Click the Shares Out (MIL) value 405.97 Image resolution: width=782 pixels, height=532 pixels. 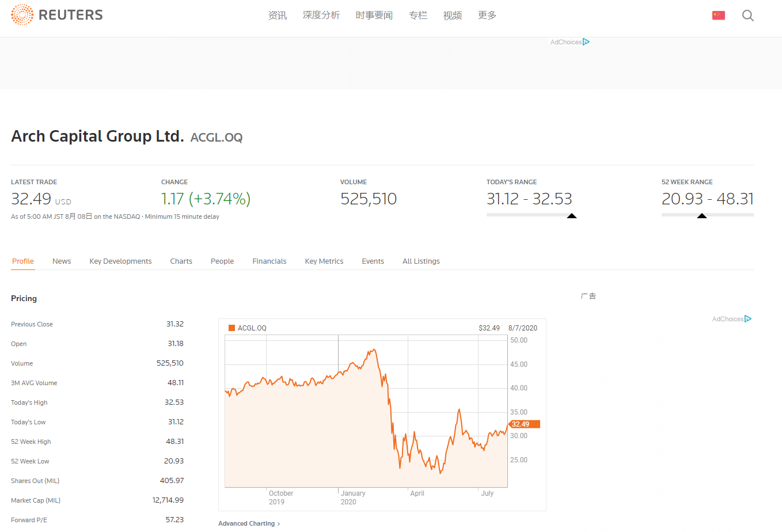pyautogui.click(x=172, y=481)
